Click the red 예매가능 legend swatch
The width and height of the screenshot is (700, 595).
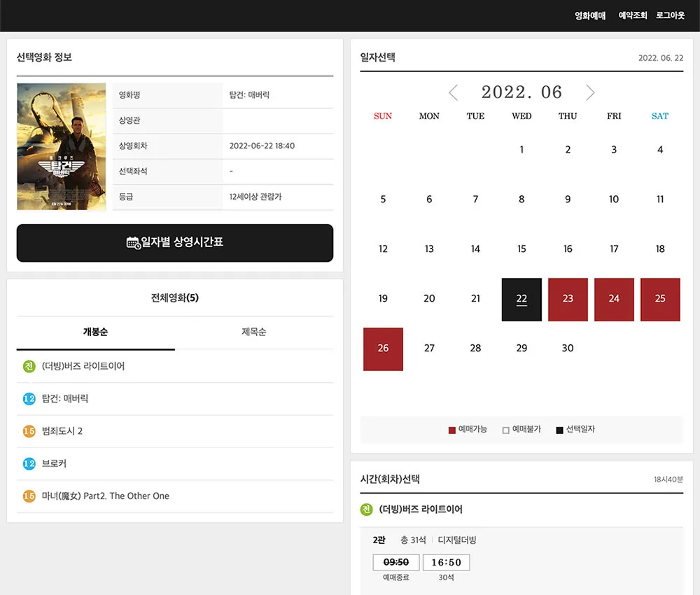[x=452, y=430]
